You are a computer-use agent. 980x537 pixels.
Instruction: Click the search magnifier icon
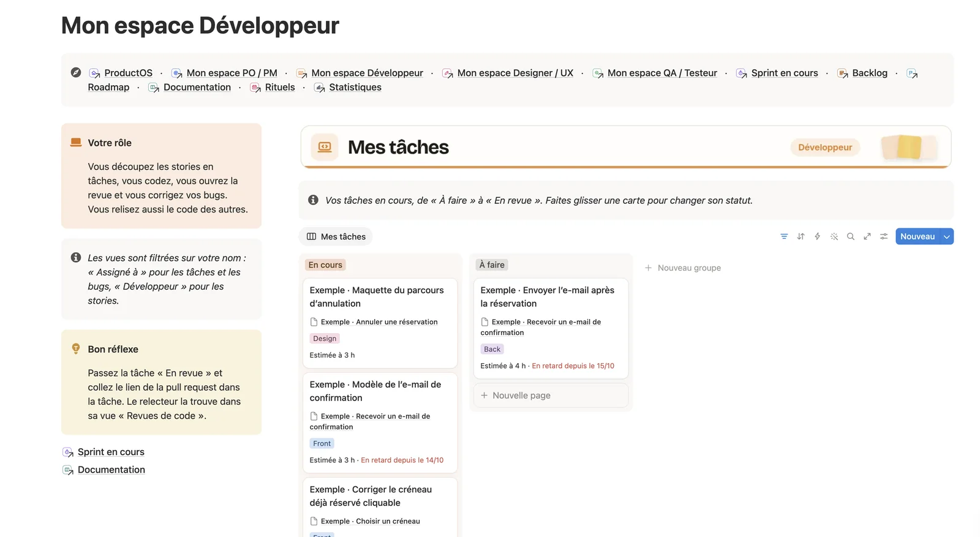(850, 236)
